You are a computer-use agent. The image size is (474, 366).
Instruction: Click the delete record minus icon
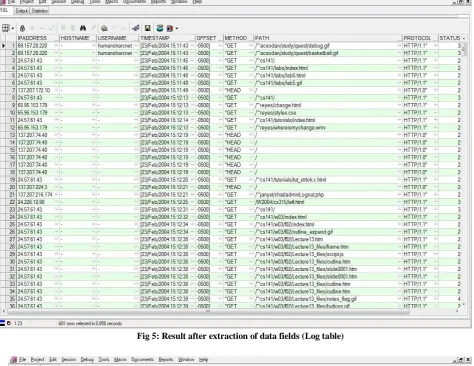click(42, 28)
